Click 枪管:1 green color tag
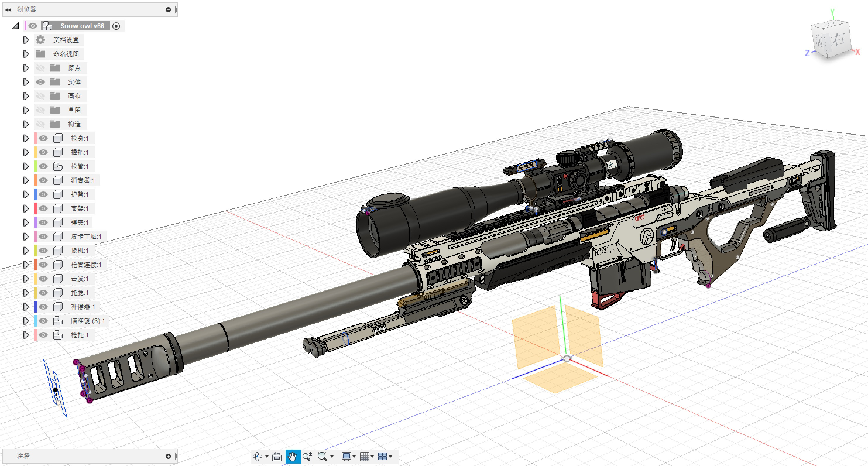Image resolution: width=868 pixels, height=466 pixels. pyautogui.click(x=35, y=167)
